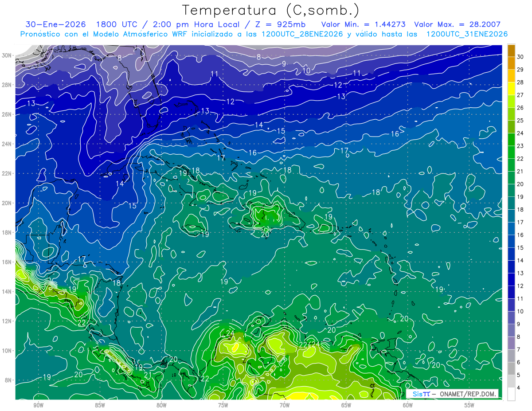532x411 pixels.
Task: Click the contour label "9" on the map
Action: tap(284, 64)
